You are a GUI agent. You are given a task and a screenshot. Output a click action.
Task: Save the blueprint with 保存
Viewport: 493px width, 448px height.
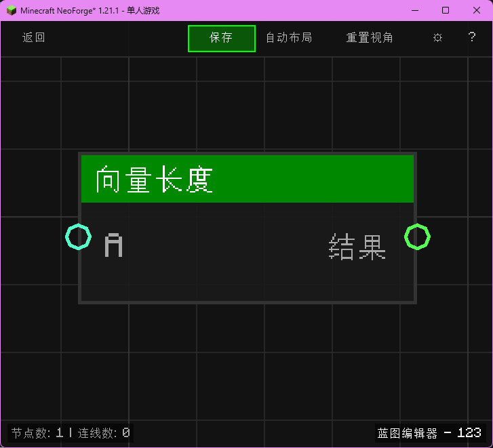point(221,39)
